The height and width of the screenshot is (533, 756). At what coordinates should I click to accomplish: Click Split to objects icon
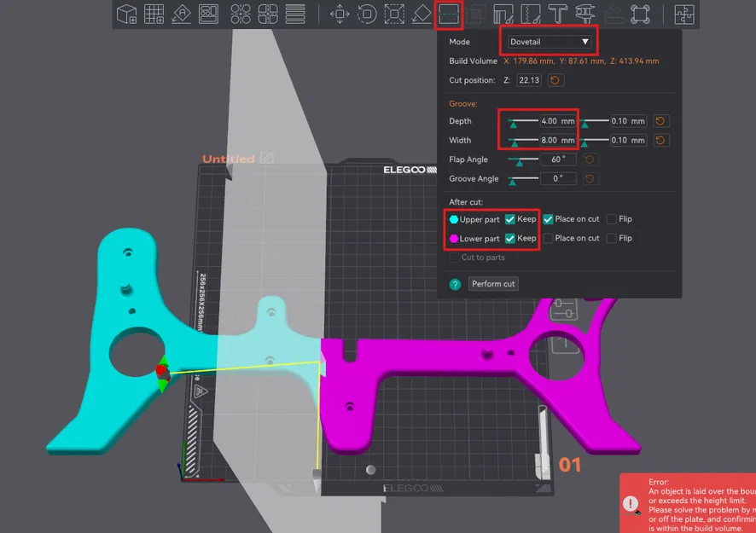pyautogui.click(x=241, y=14)
